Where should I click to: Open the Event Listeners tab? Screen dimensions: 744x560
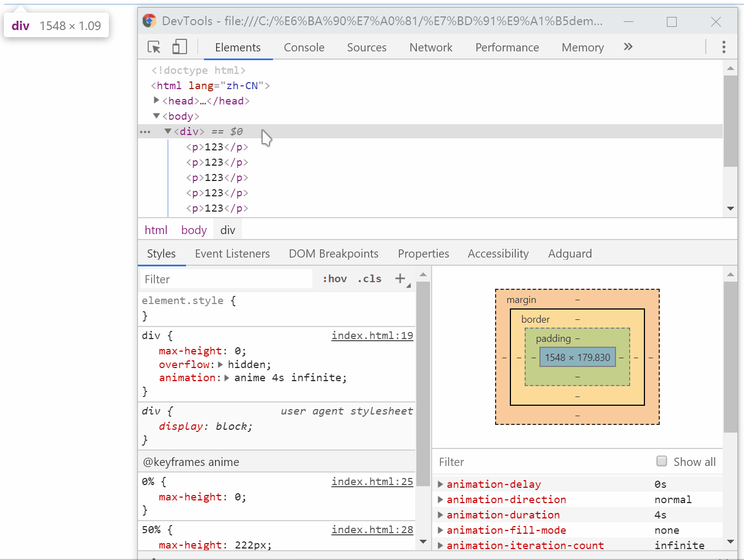(x=233, y=254)
